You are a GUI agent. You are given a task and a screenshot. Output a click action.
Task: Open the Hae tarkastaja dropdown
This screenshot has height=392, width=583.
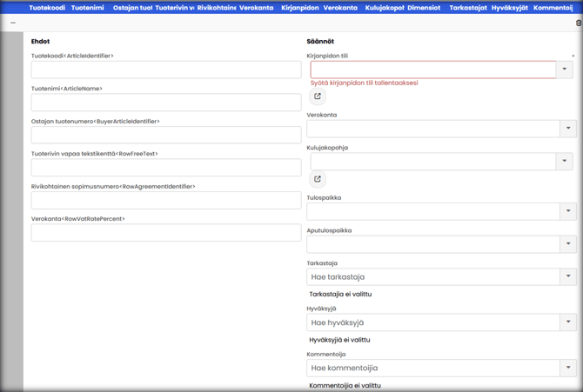click(568, 276)
